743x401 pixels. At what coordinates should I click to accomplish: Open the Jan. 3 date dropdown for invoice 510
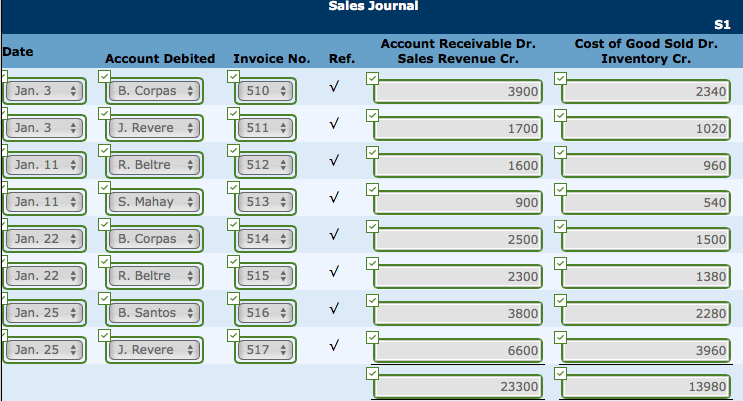pos(44,91)
